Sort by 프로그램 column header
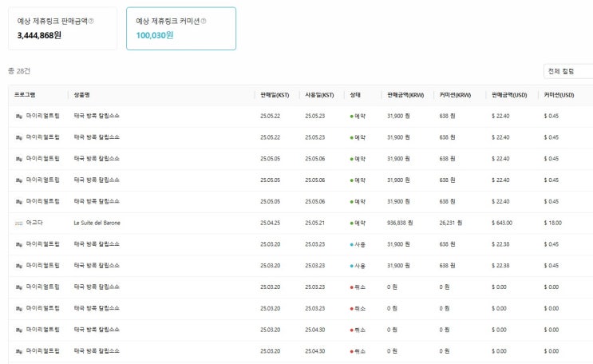This screenshot has width=593, height=364. [x=25, y=95]
